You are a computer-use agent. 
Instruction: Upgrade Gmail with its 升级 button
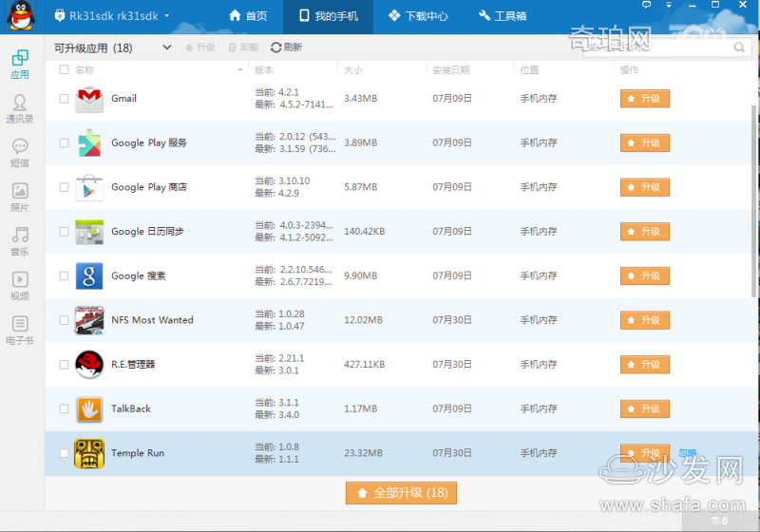coord(645,99)
